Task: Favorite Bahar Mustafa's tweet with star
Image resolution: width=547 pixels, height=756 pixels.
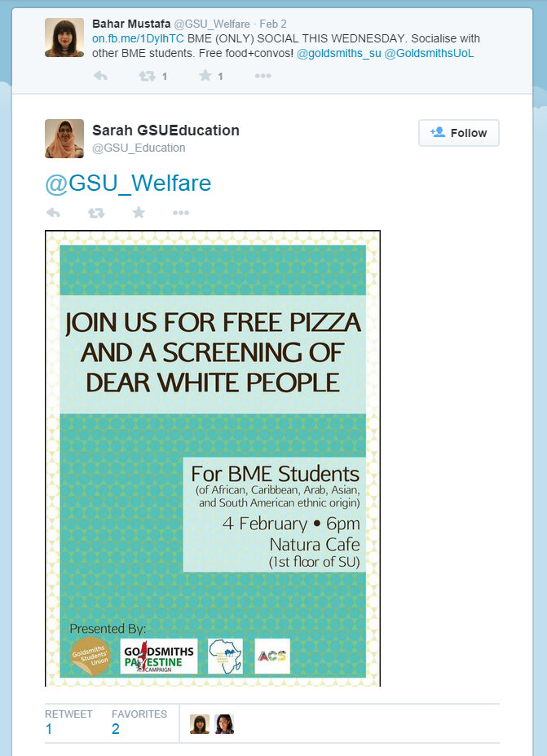Action: (205, 76)
